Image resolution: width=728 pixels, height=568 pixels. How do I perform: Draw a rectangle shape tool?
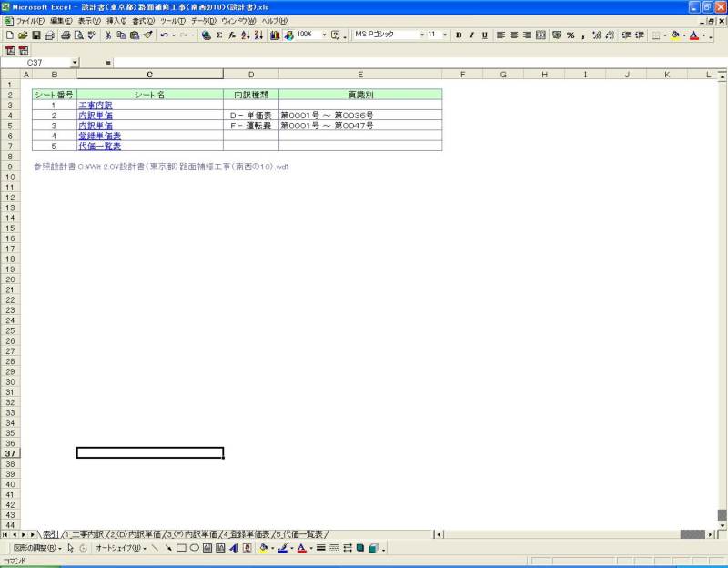click(181, 549)
